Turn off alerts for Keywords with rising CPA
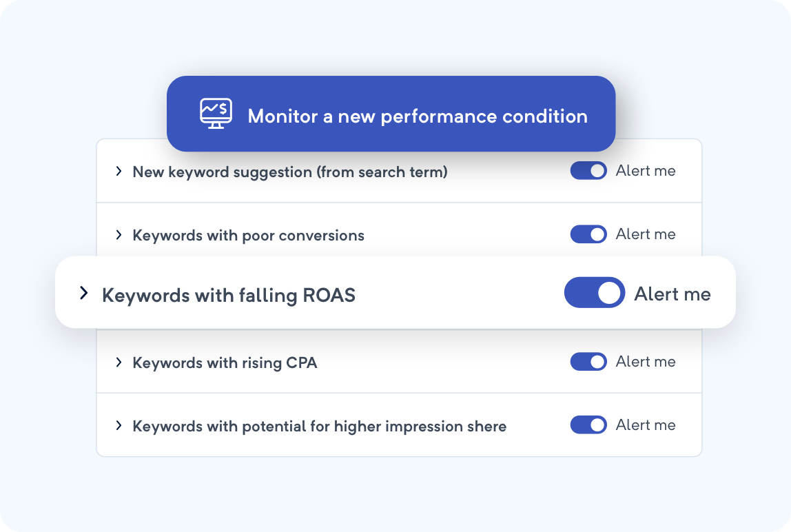Viewport: 791px width, 532px height. pos(588,362)
